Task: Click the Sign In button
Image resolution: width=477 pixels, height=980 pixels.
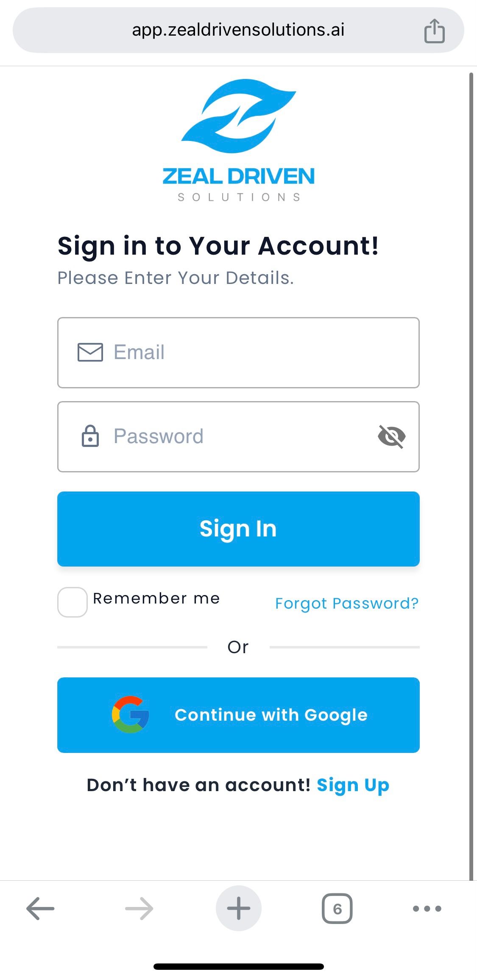Action: point(238,529)
